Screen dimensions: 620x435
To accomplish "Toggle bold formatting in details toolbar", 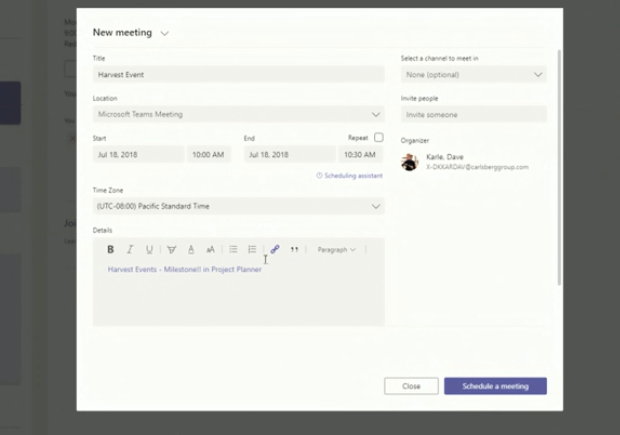I will 110,250.
